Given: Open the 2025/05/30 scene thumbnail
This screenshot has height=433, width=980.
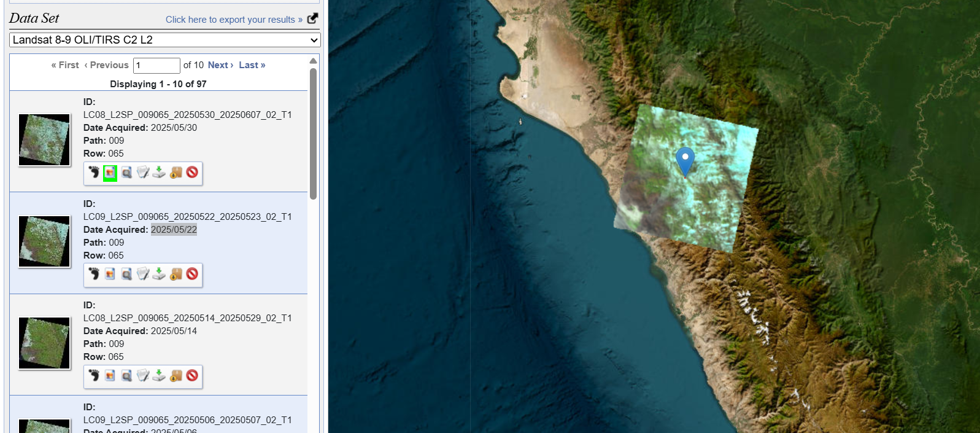Looking at the screenshot, I should tap(44, 140).
